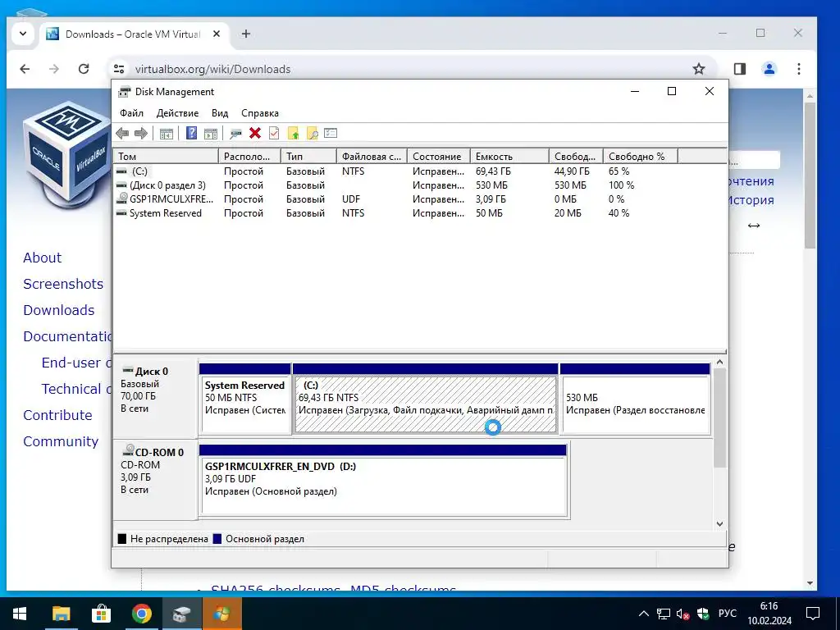
Task: Open Chrome from the taskbar
Action: click(x=141, y=614)
